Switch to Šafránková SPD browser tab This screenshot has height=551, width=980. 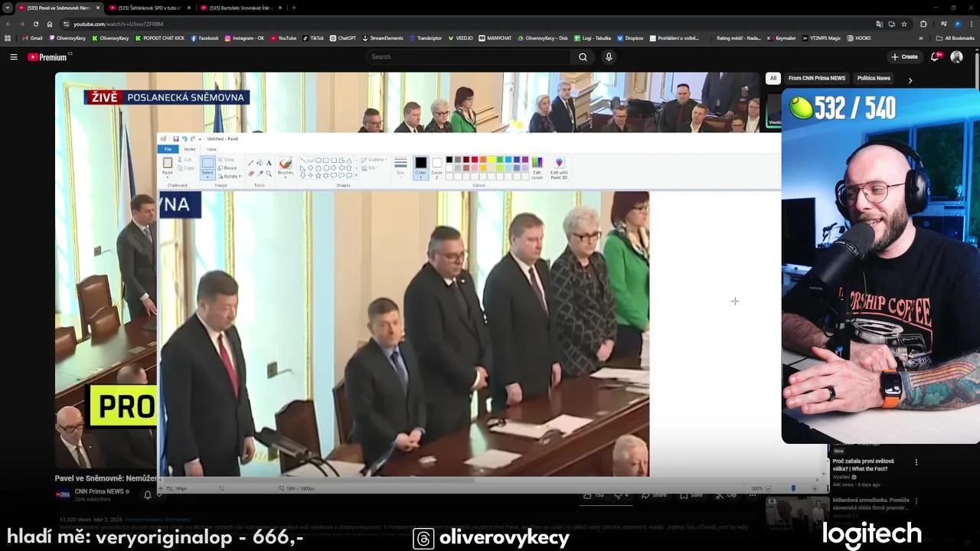[149, 8]
